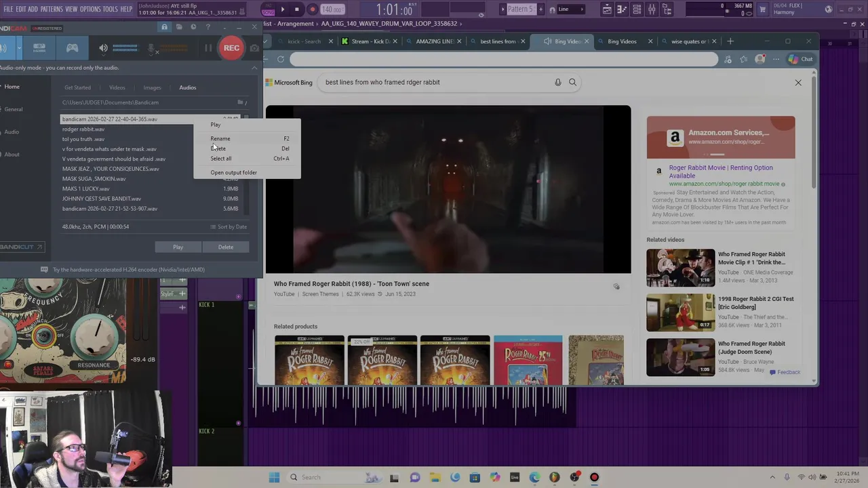The height and width of the screenshot is (488, 868).
Task: Open Bandicam's help question mark icon
Action: tap(208, 27)
